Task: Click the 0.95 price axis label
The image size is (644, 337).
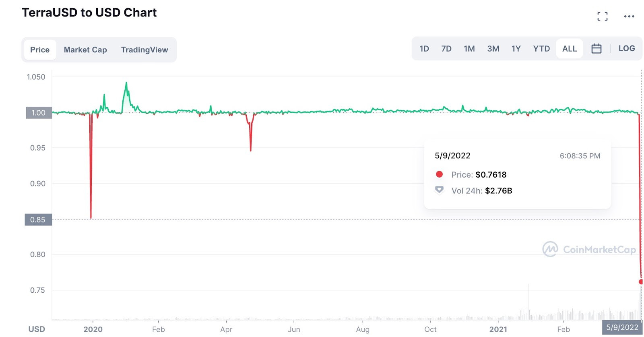Action: [x=37, y=148]
